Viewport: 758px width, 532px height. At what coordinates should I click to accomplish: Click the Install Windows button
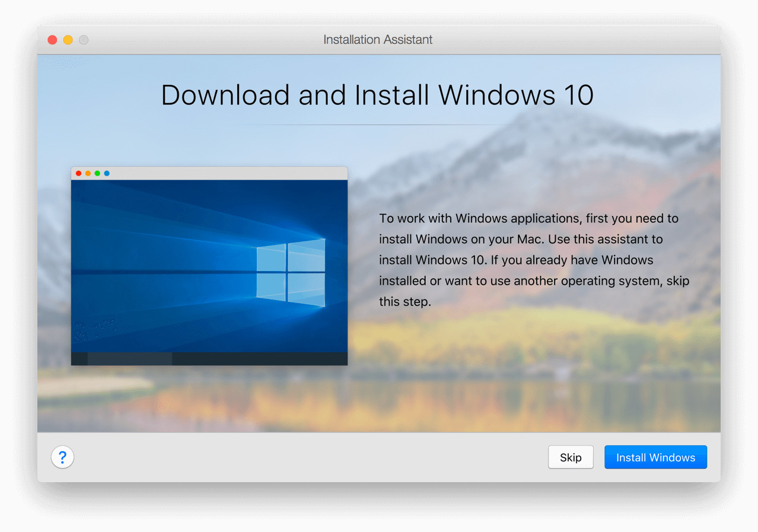655,457
